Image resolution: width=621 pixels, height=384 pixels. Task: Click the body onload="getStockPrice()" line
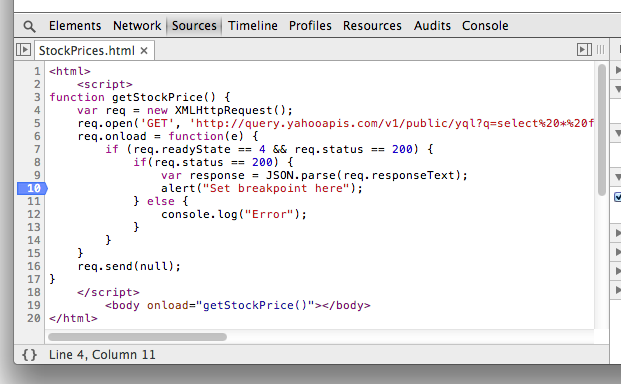tap(238, 306)
